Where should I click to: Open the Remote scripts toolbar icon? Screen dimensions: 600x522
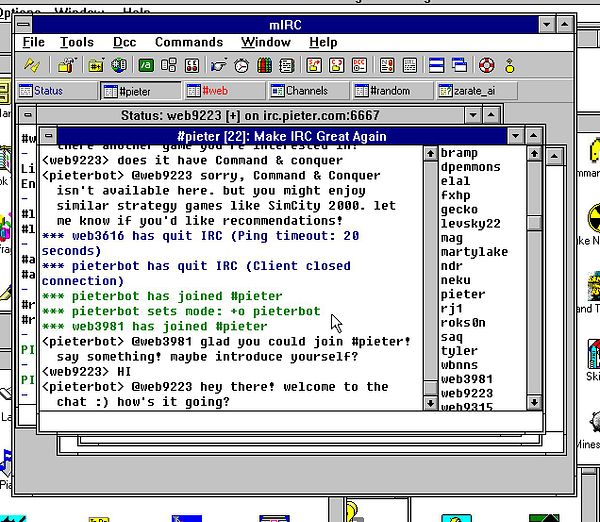pyautogui.click(x=192, y=65)
